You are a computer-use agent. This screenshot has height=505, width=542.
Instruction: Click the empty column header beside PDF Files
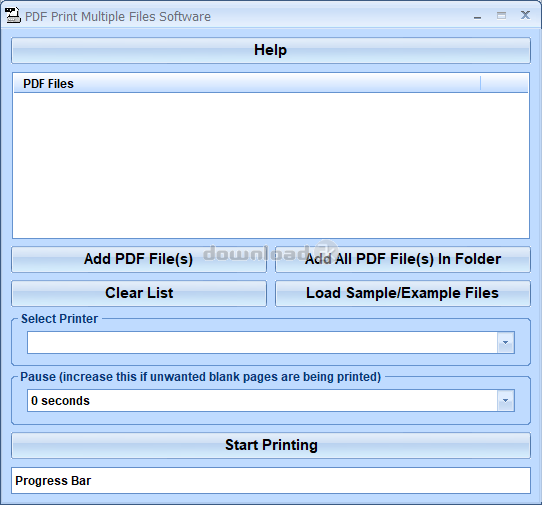[x=504, y=84]
